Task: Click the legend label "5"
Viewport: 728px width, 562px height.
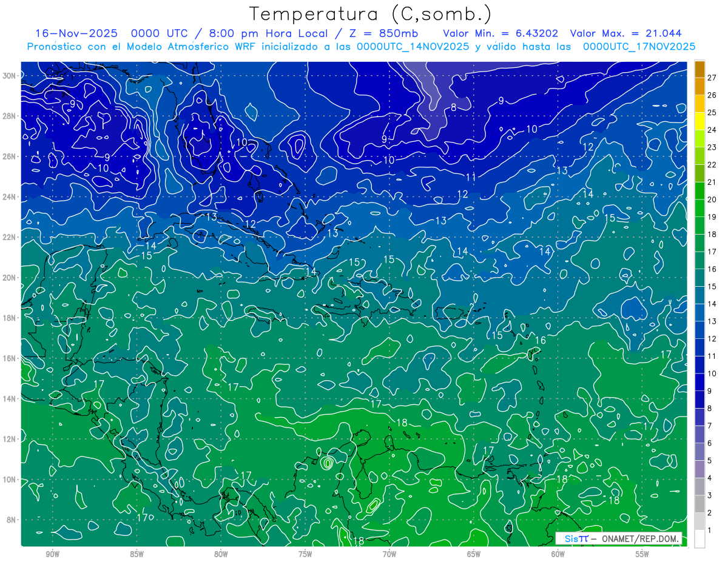Action: pos(709,461)
